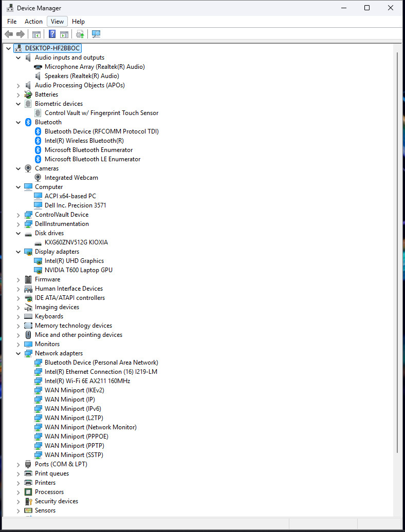This screenshot has width=405, height=532.
Task: Click Scan for hardware changes monitor icon
Action: (x=96, y=34)
